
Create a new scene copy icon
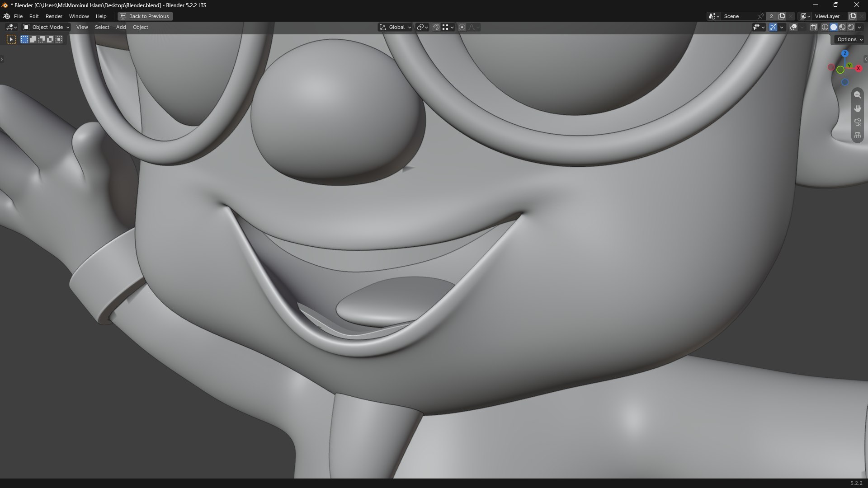(x=782, y=16)
